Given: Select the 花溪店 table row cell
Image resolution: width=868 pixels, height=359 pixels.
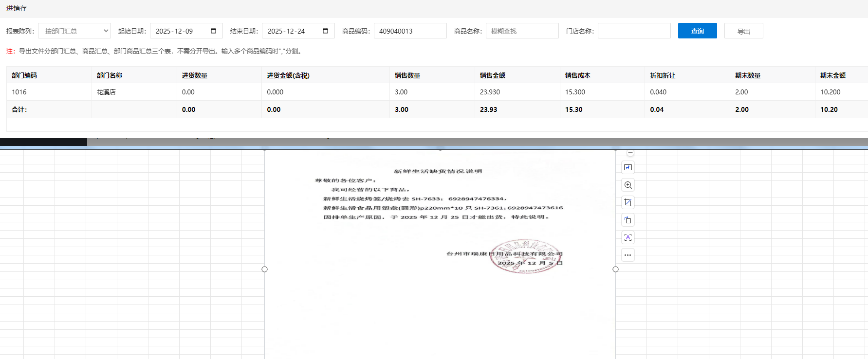Looking at the screenshot, I should 106,92.
